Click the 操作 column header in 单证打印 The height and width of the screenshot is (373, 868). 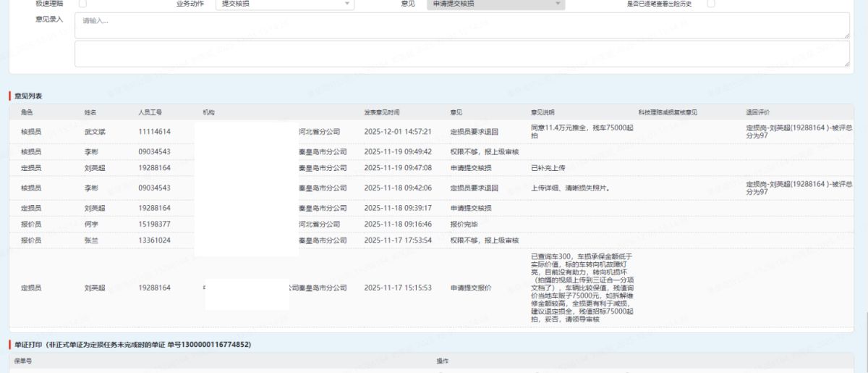442,360
